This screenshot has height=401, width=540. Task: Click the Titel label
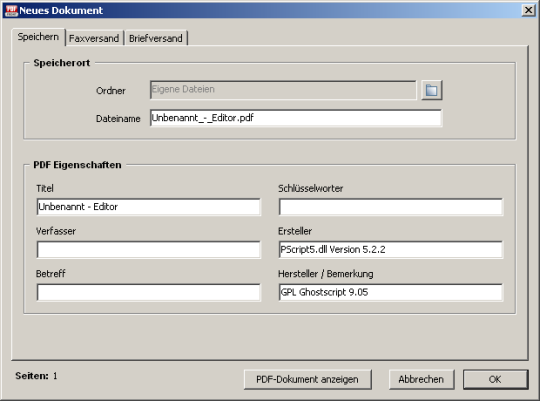point(45,188)
